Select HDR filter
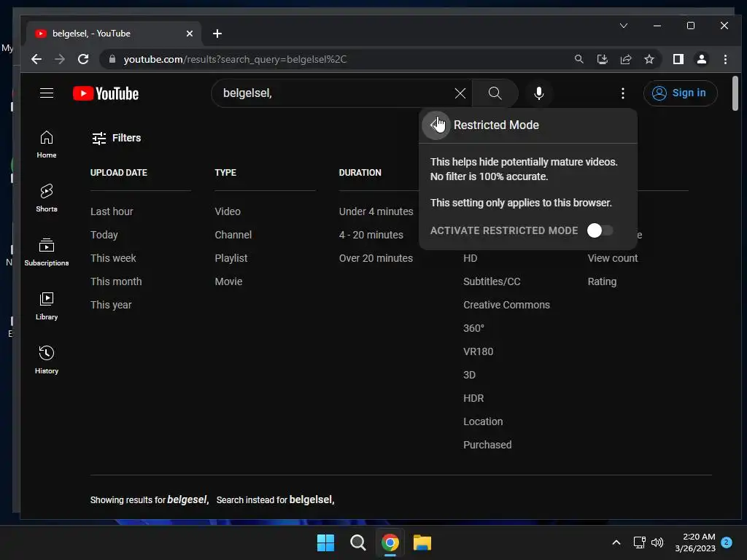 point(473,398)
